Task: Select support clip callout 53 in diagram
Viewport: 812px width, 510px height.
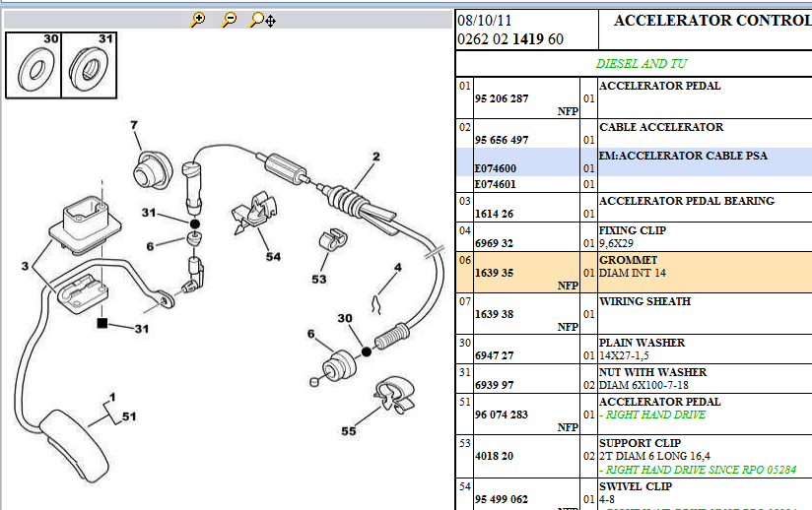Action: point(318,280)
